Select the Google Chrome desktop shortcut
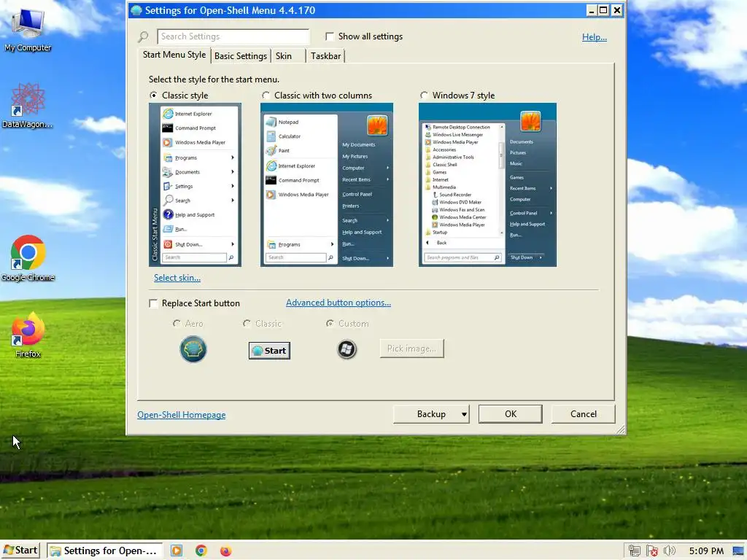The width and height of the screenshot is (747, 560). pos(28,259)
